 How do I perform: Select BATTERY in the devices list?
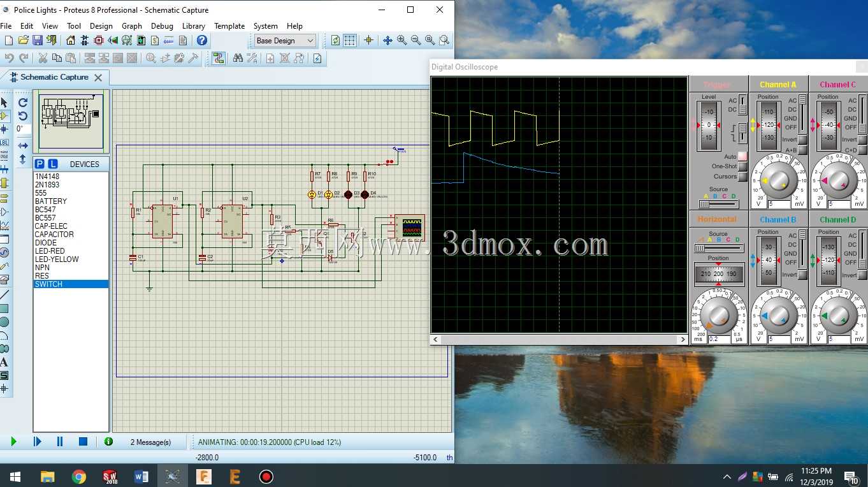[71, 201]
